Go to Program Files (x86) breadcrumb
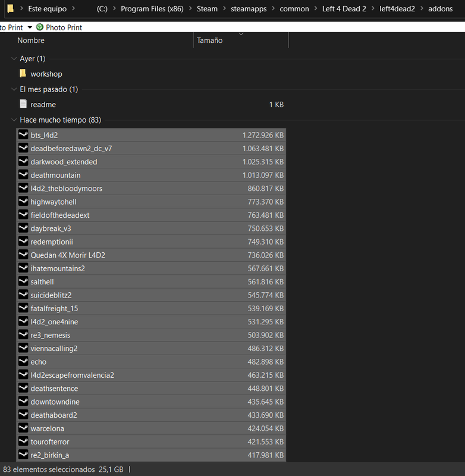Screen dimensions: 465x476 (x=152, y=9)
